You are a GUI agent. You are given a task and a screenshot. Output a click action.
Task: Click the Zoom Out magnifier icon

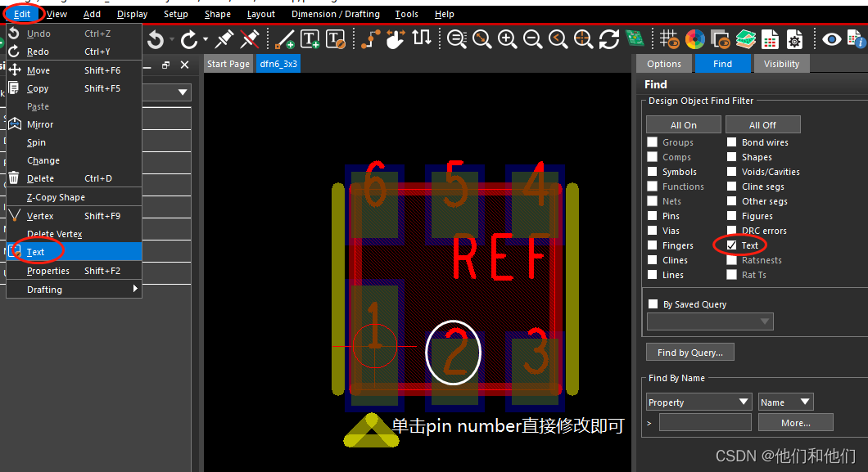click(x=533, y=39)
